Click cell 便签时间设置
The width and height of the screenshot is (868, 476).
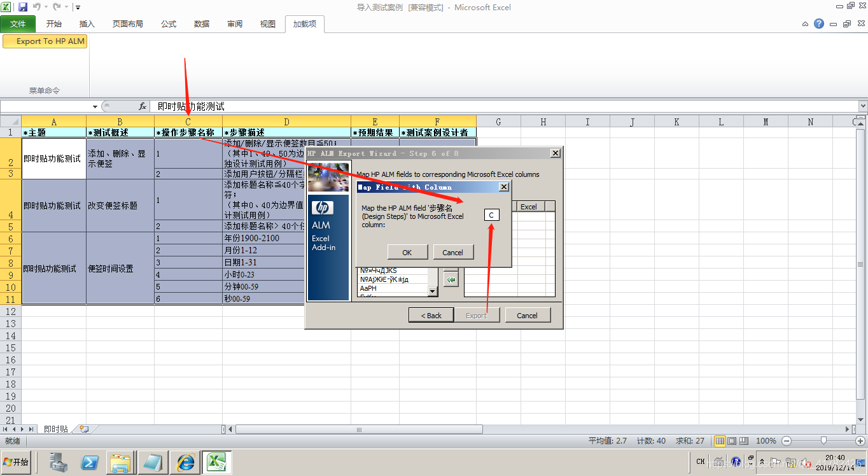(x=120, y=268)
